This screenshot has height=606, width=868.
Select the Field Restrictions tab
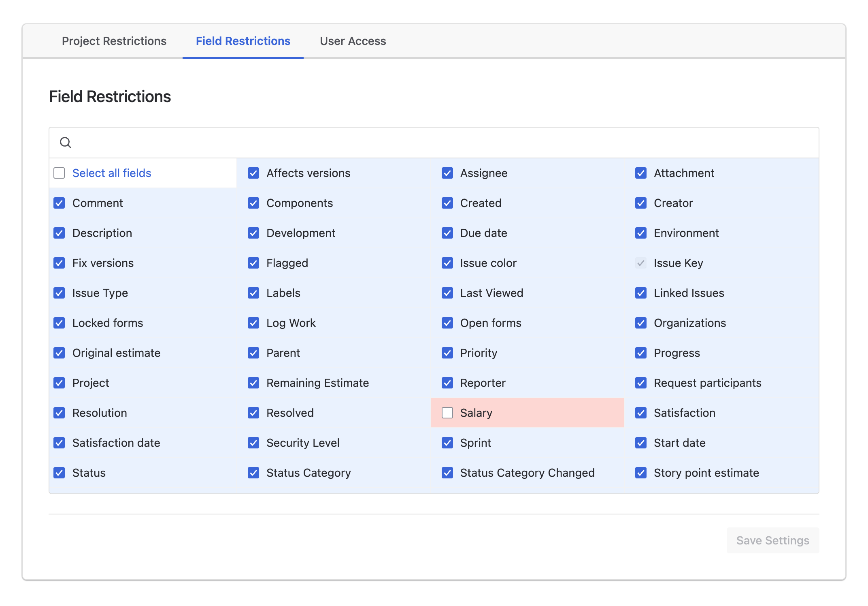(243, 41)
